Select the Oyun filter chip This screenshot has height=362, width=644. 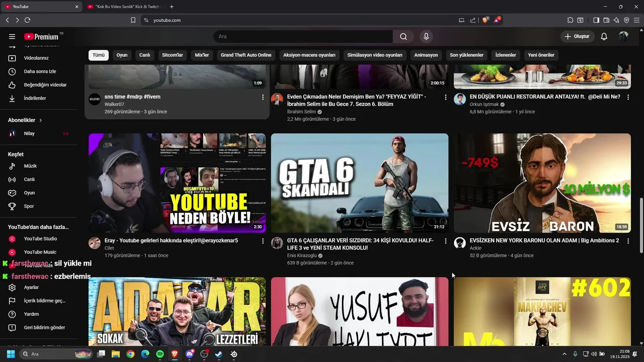tap(122, 55)
